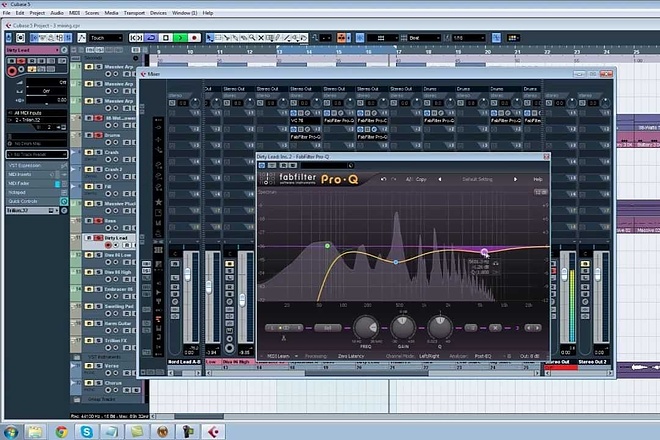Click the Pro-Q Q knob

coord(440,326)
